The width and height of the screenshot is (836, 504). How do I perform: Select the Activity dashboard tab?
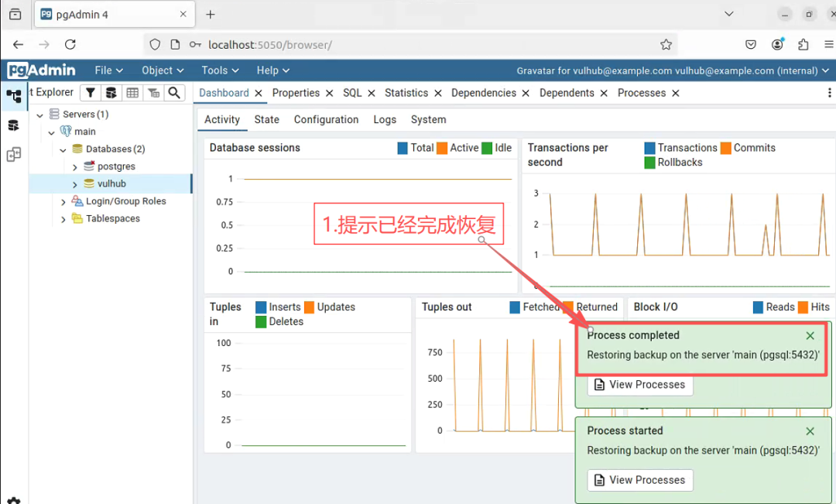point(222,119)
